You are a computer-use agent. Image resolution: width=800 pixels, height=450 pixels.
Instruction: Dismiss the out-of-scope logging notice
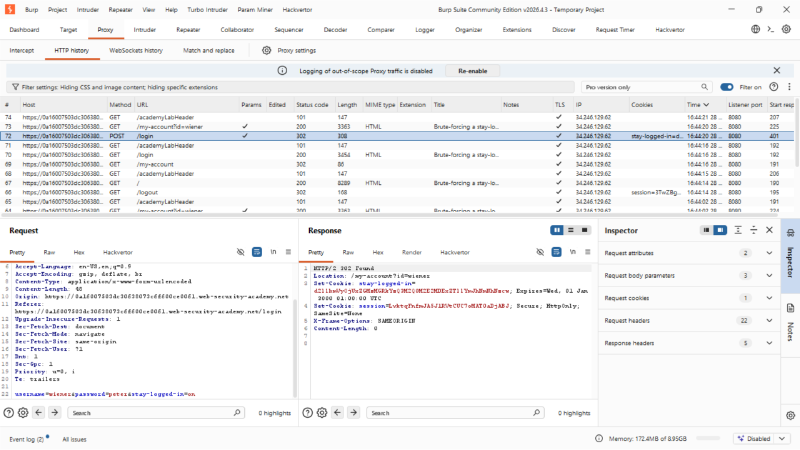777,70
